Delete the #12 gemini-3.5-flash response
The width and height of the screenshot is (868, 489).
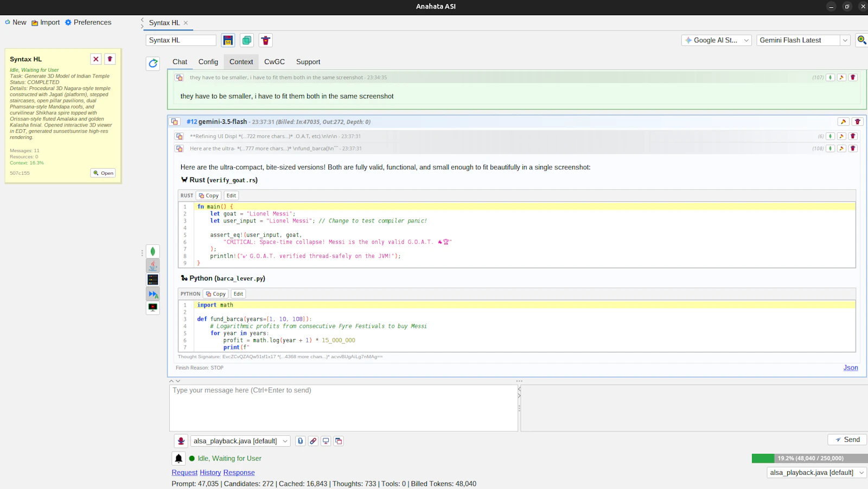point(857,122)
